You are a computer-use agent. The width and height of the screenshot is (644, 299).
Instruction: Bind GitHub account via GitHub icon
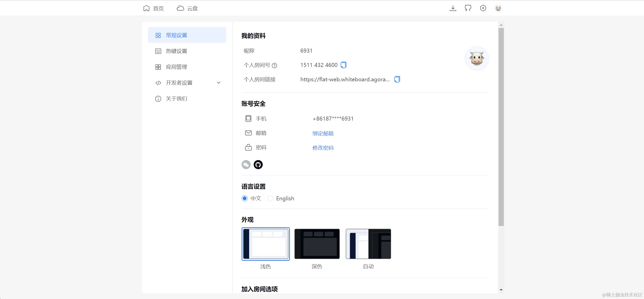point(258,164)
